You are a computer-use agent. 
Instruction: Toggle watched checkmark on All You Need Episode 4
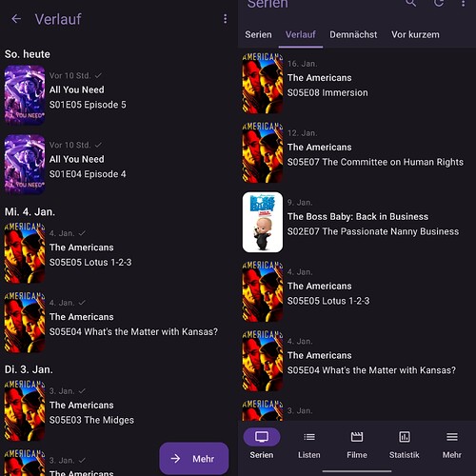click(98, 145)
